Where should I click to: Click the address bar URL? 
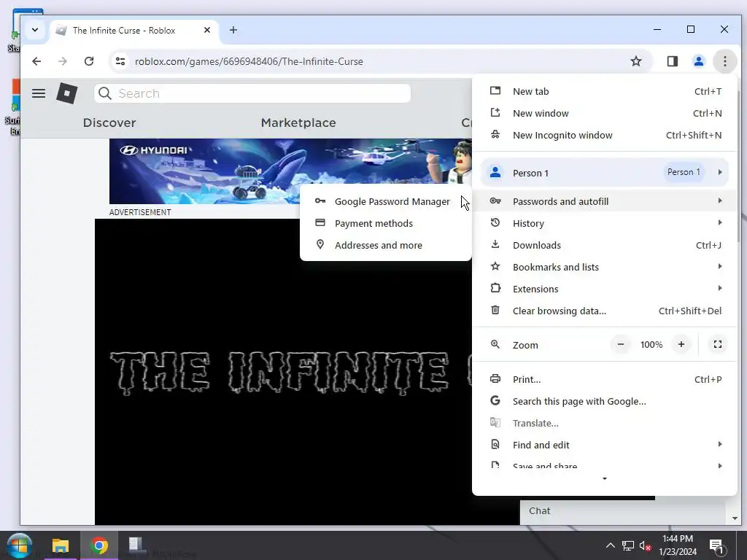(249, 61)
